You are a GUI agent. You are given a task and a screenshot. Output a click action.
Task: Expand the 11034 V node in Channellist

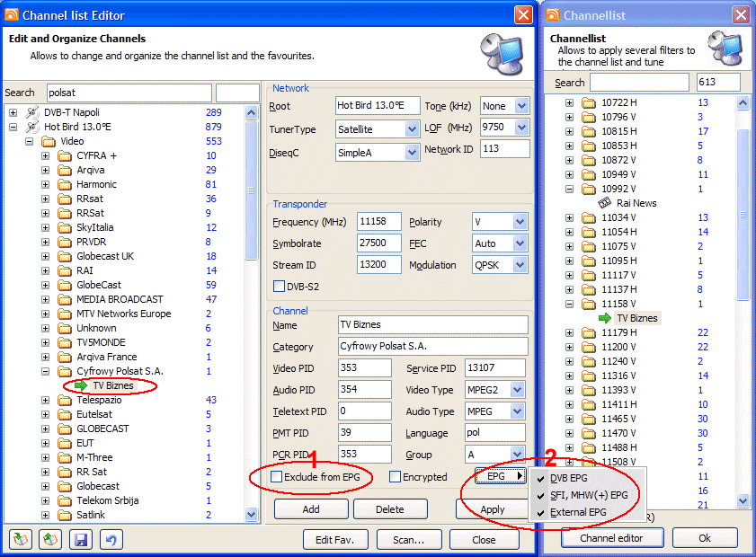click(x=569, y=217)
